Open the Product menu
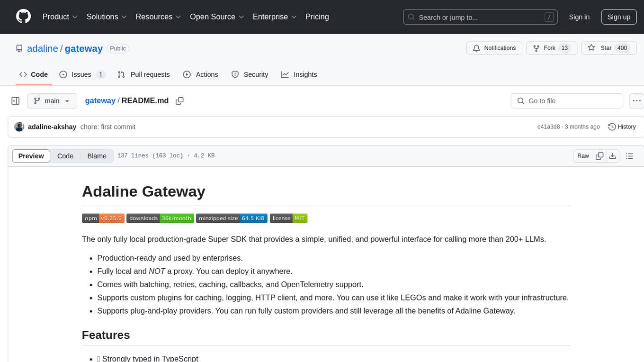644x362 pixels. [x=60, y=17]
